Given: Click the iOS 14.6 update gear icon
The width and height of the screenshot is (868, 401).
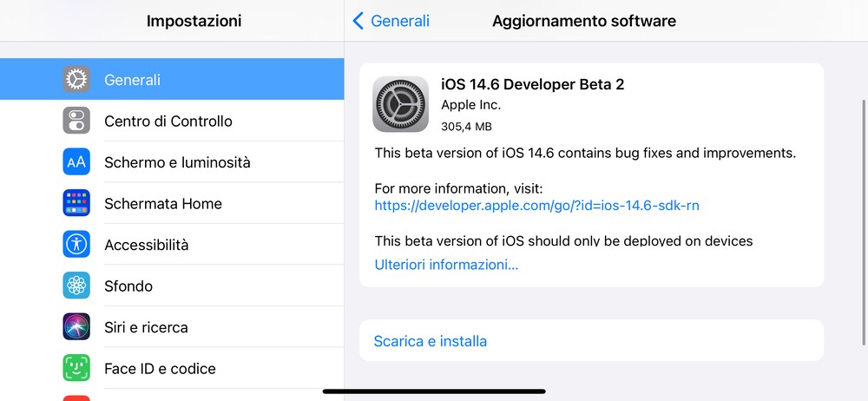Looking at the screenshot, I should click(x=400, y=104).
